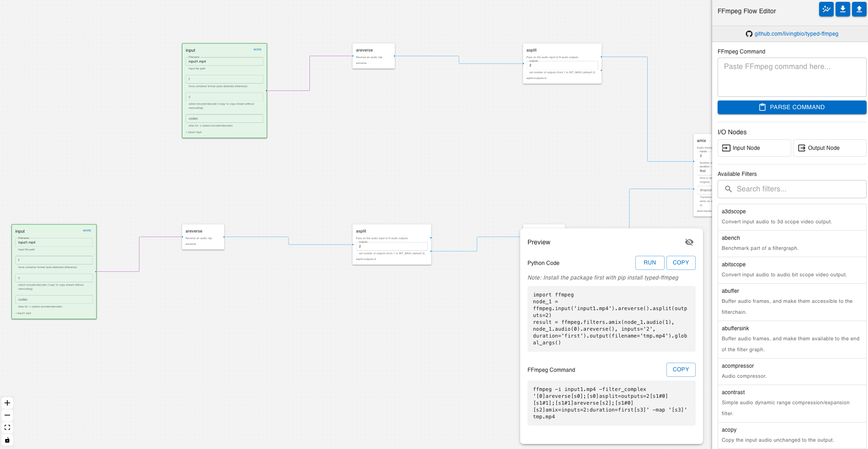Select the acontrast filter
This screenshot has height=449, width=868.
[x=792, y=403]
